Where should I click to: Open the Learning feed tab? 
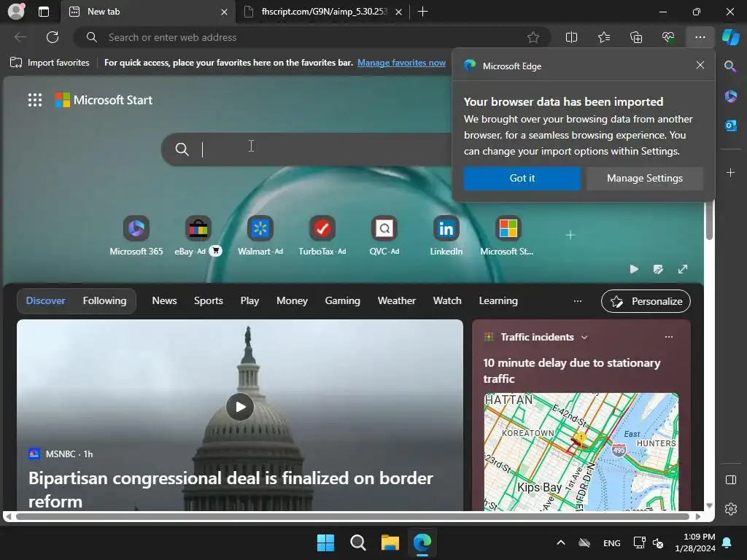(x=498, y=300)
